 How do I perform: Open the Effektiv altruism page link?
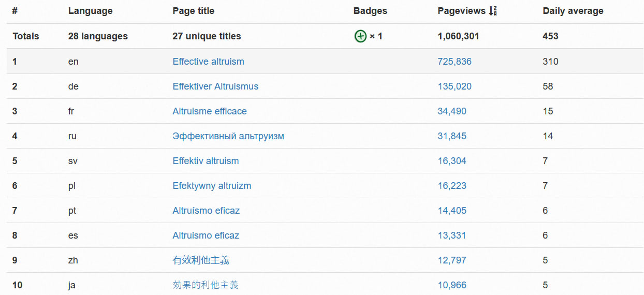coord(206,161)
